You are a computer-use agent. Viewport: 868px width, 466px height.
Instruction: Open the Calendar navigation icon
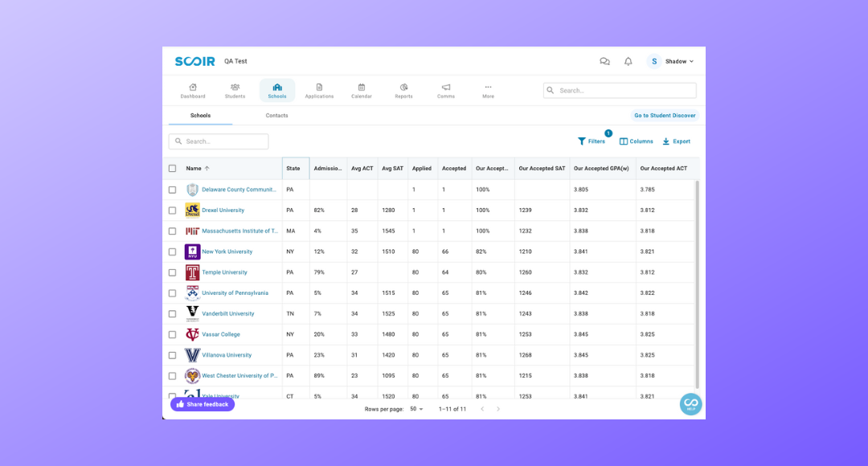[x=362, y=90]
